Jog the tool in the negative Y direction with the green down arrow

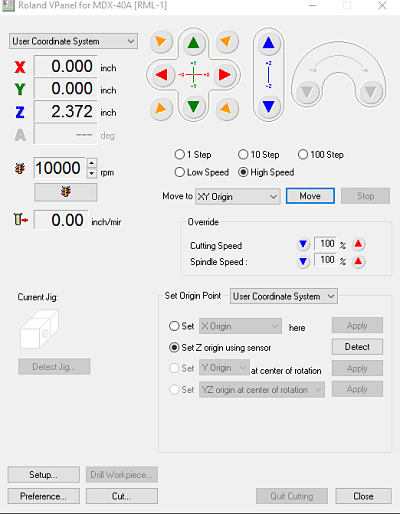(193, 107)
